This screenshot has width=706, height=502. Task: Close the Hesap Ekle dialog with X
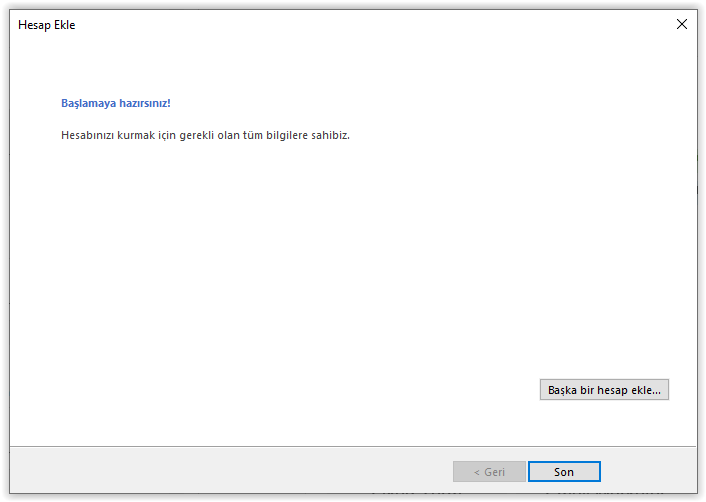[x=682, y=24]
